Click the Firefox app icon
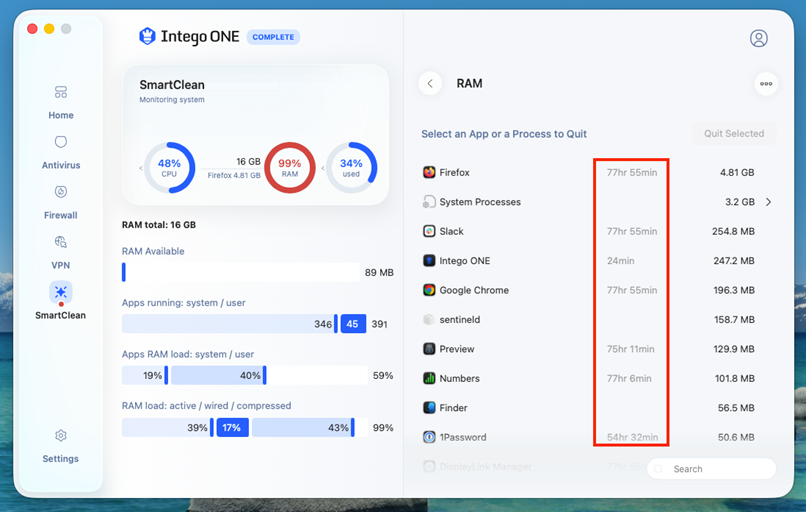 click(429, 172)
